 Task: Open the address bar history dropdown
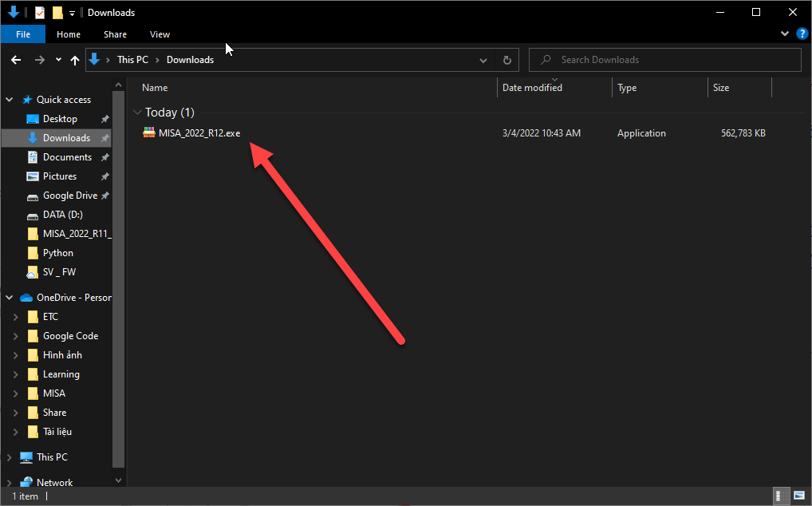[x=483, y=60]
